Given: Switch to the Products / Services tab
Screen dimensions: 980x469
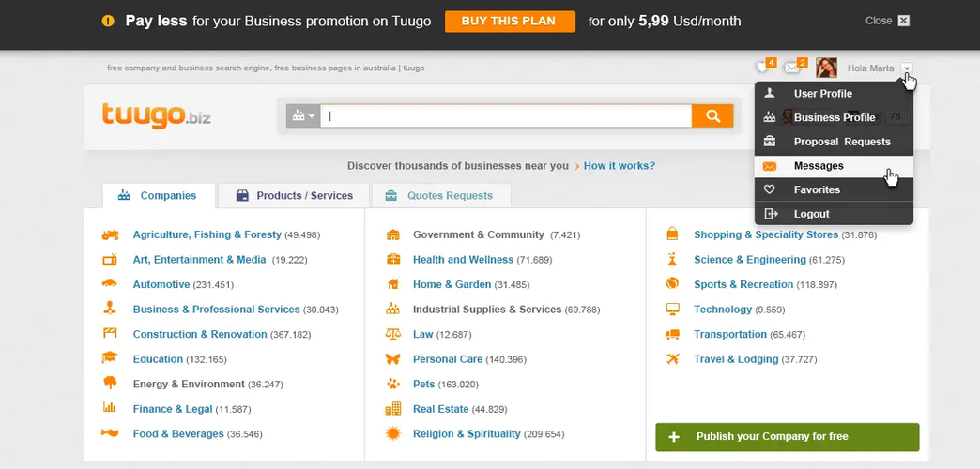Looking at the screenshot, I should point(294,196).
